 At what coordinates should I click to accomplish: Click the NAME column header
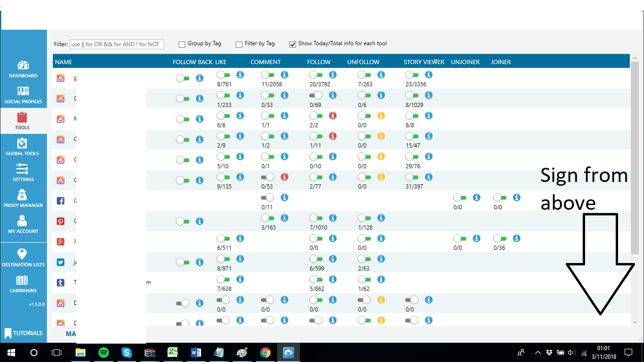point(64,62)
